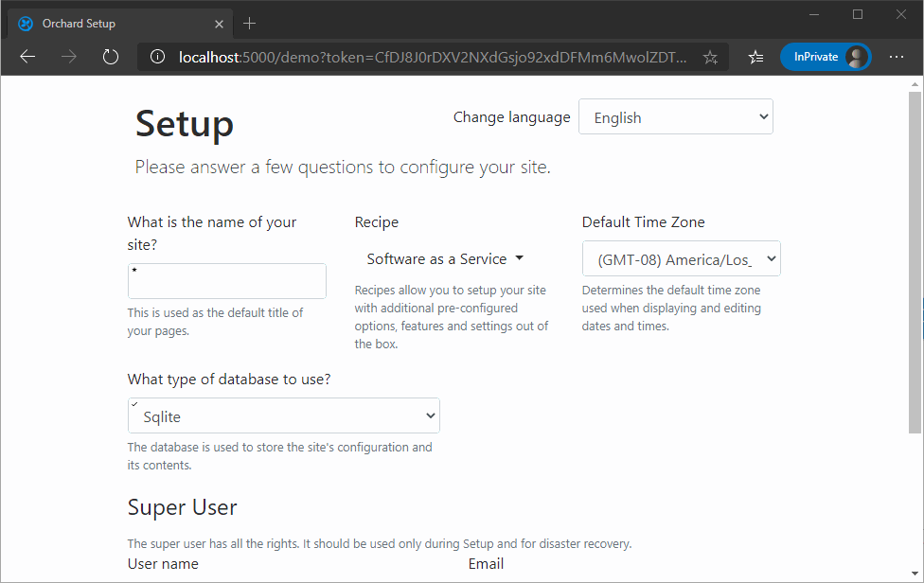Open a new browser tab

pyautogui.click(x=249, y=24)
